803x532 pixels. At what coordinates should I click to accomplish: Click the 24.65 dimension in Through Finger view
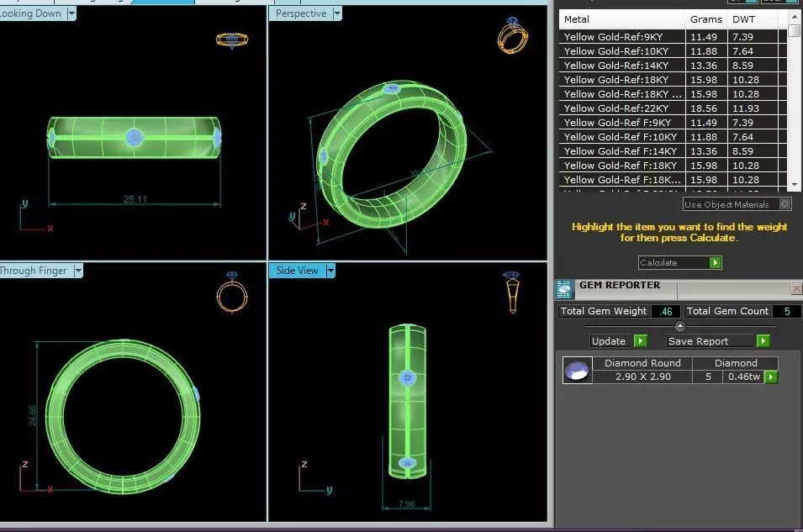tap(33, 415)
